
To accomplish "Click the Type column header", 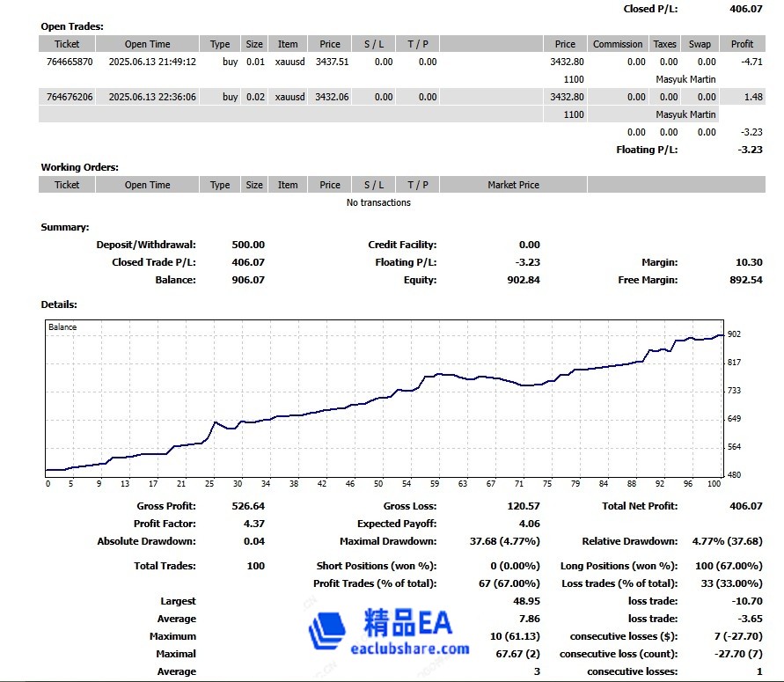I will pyautogui.click(x=220, y=43).
